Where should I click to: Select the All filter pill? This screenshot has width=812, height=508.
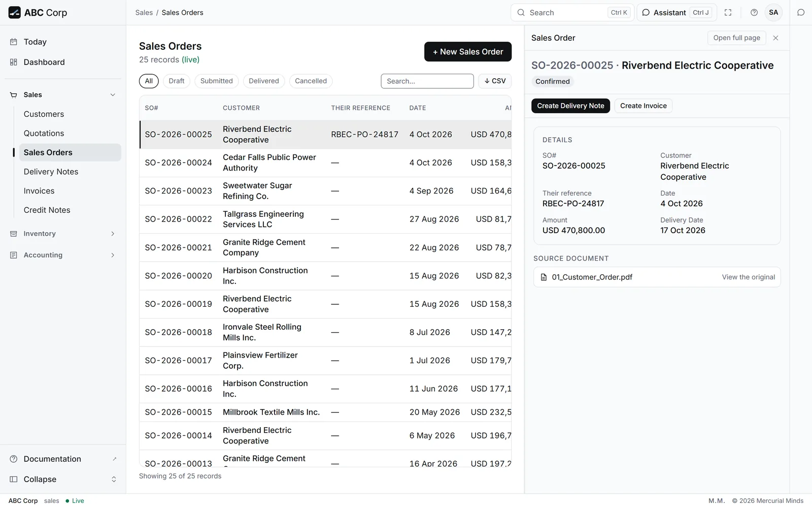pyautogui.click(x=149, y=81)
